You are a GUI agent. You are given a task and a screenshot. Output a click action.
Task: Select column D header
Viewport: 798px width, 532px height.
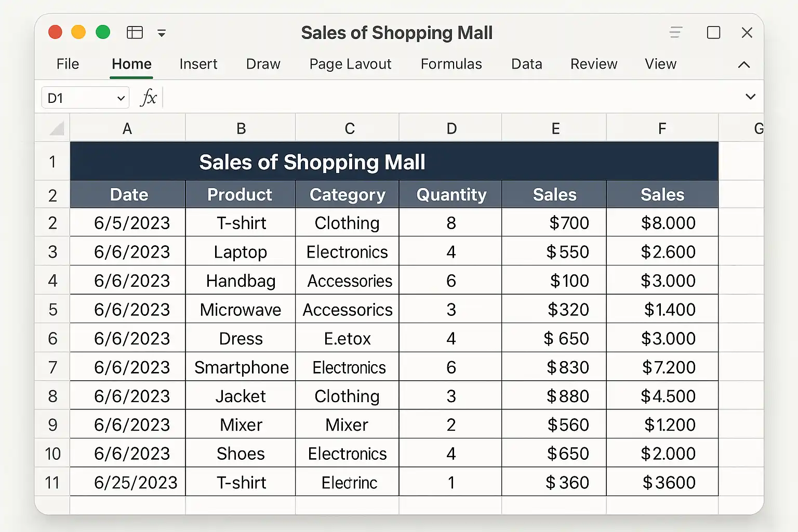(x=451, y=128)
